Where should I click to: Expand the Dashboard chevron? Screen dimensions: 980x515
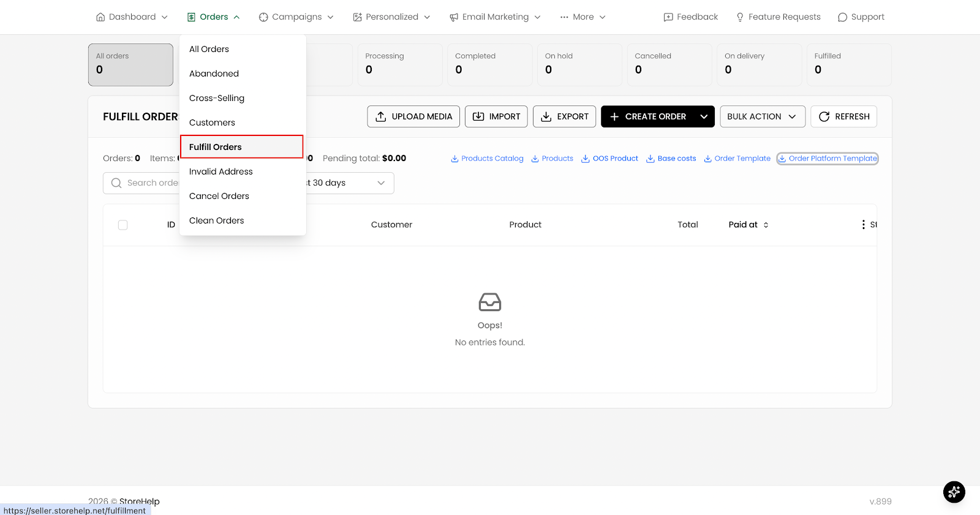coord(164,17)
